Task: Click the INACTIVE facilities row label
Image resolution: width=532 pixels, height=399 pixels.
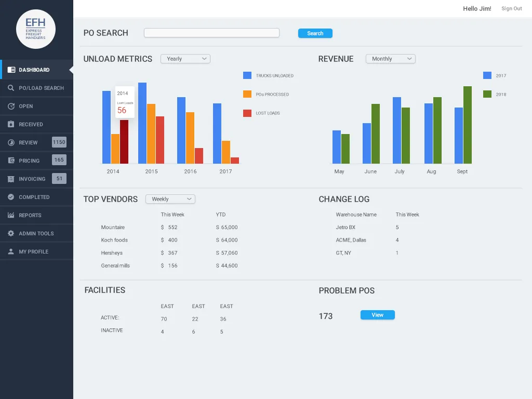Action: click(112, 330)
